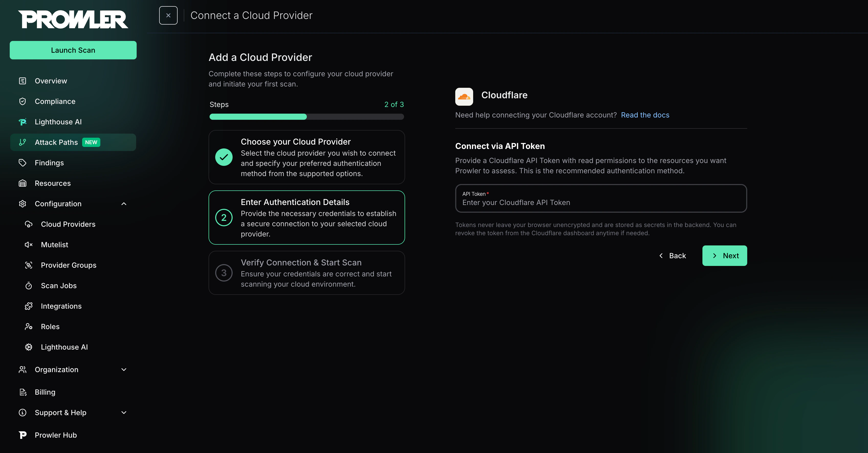This screenshot has width=868, height=453.
Task: Select the Cloud Providers menu entry
Action: tap(68, 224)
